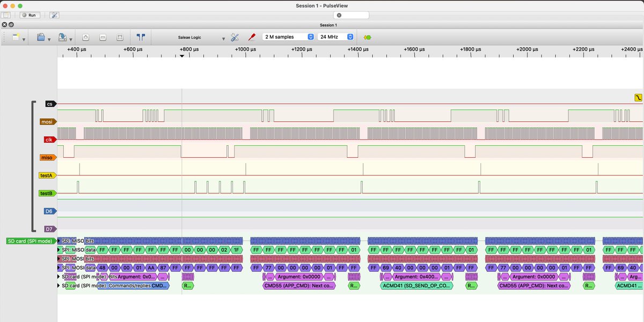Select the first MOSI data byte 77
Viewport: 644px width, 322px height.
[267, 268]
